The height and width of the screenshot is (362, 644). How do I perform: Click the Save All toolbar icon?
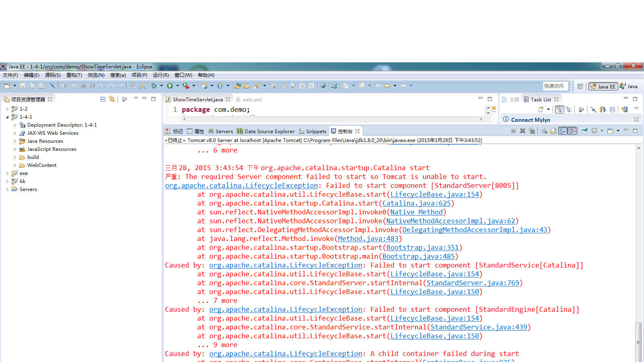32,86
